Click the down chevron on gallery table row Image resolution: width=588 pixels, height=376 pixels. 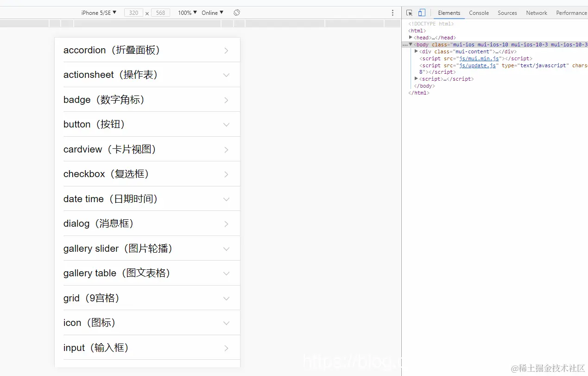(226, 274)
